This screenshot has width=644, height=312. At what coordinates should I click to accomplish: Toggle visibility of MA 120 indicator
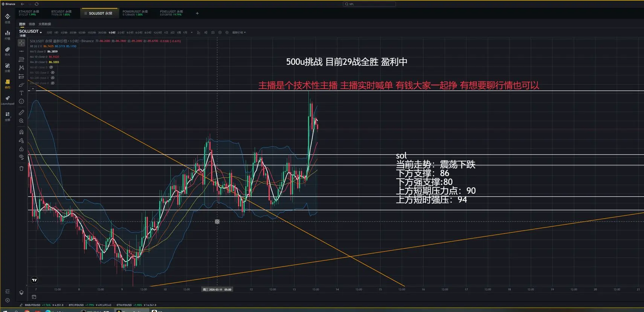[x=53, y=73]
